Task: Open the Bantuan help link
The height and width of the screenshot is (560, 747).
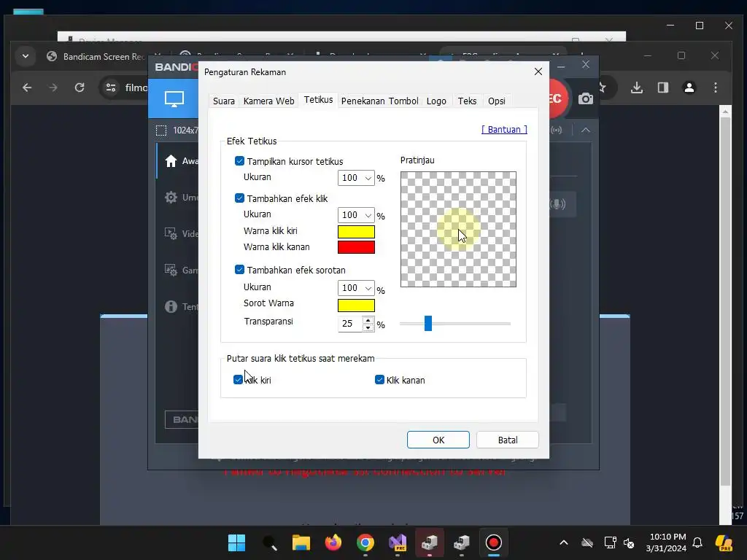Action: click(504, 130)
